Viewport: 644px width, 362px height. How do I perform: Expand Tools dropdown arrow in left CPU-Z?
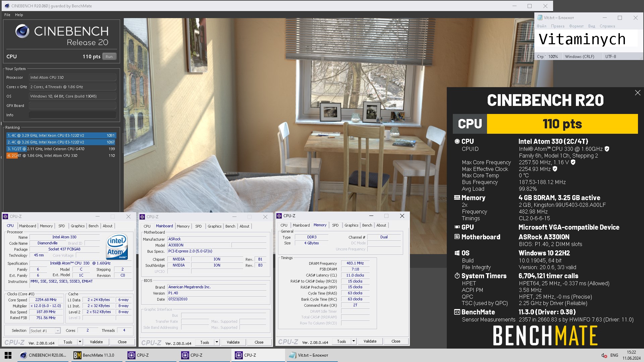point(80,342)
